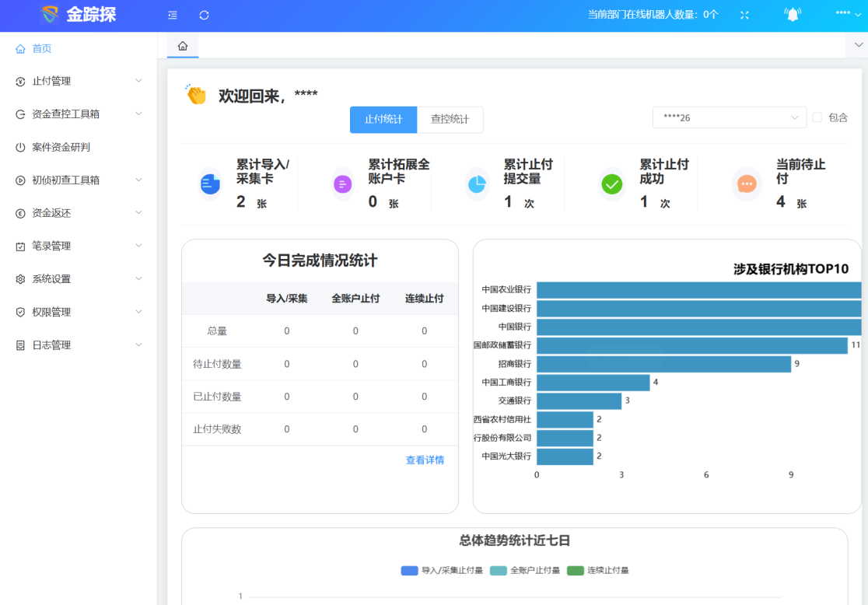Screen dimensions: 868x605
Task: Switch to the 止付统计 tab
Action: (383, 120)
